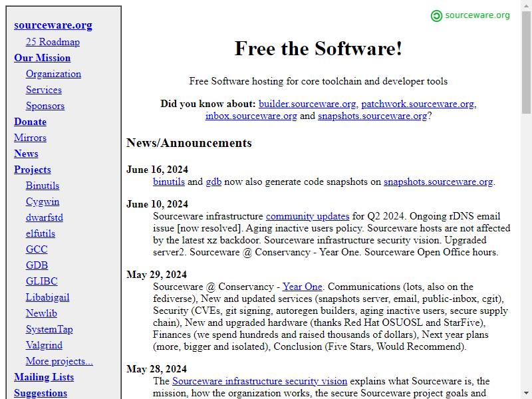Click the May 29, 2024 date

point(156,275)
